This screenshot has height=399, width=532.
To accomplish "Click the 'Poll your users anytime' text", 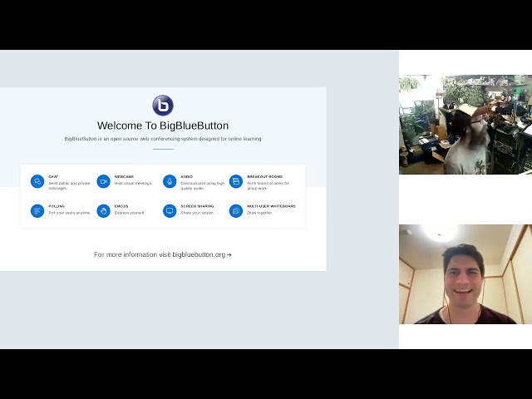I will (x=70, y=213).
